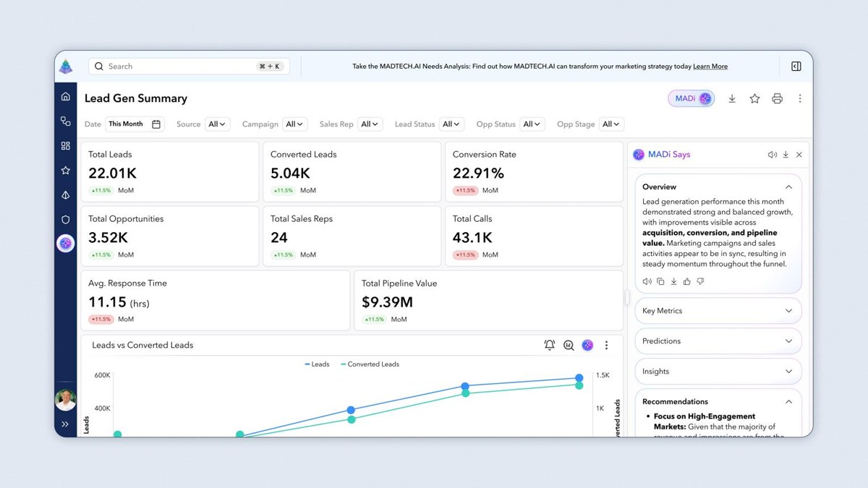Click the 'Leads vs Converted Leads' title
868x488 pixels.
coord(142,346)
